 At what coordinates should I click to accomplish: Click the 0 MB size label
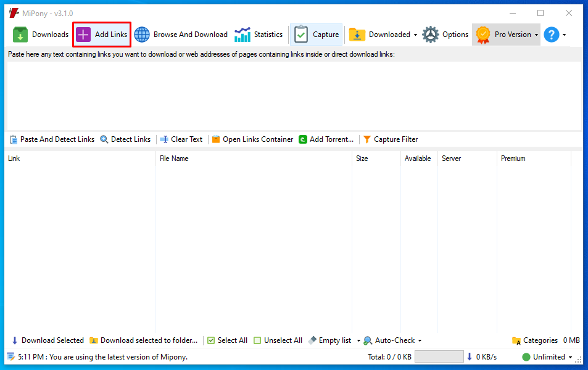pyautogui.click(x=571, y=340)
